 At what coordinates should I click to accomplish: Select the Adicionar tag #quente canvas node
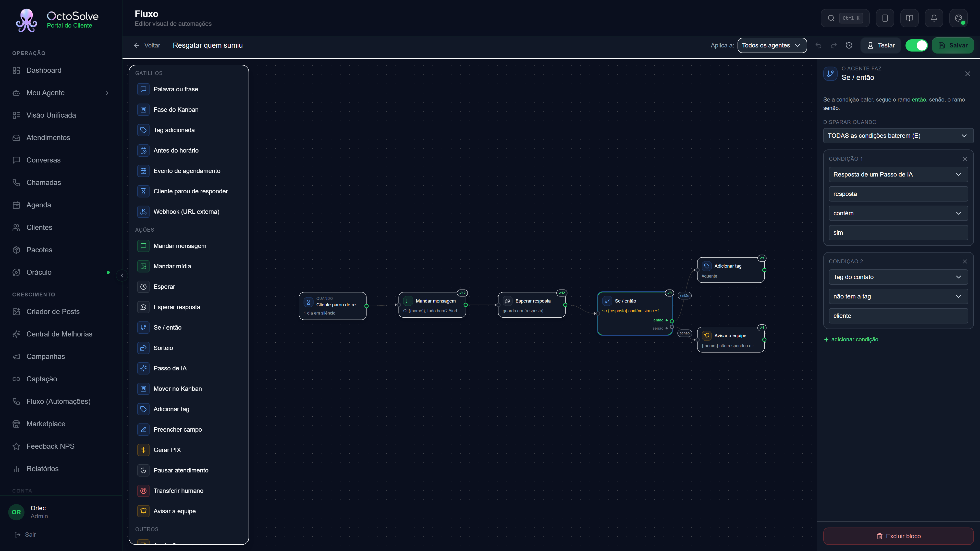pyautogui.click(x=730, y=270)
